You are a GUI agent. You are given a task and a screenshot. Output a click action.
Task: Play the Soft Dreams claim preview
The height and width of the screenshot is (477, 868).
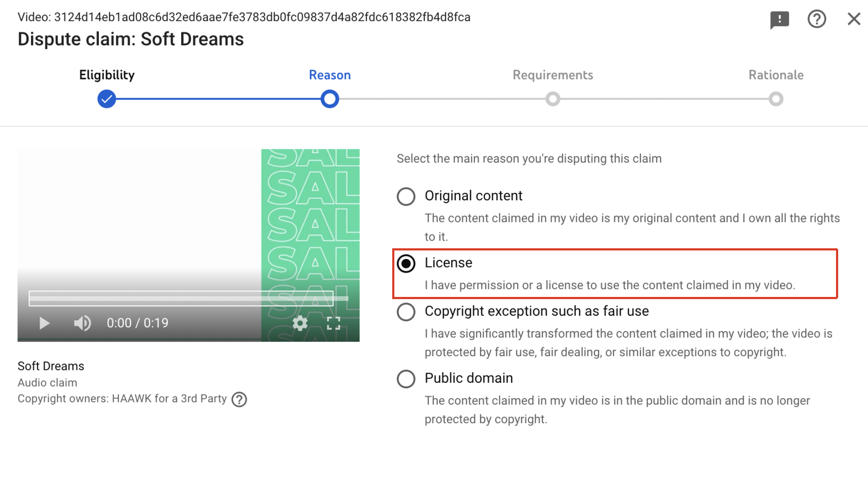click(x=44, y=323)
